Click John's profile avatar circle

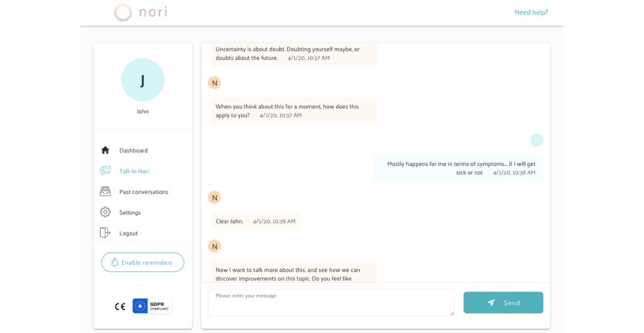pos(143,80)
